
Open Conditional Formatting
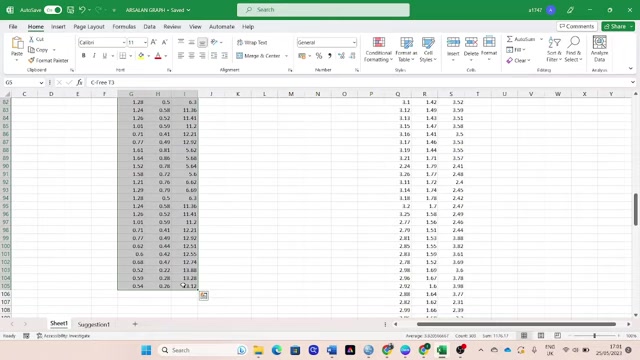(378, 49)
